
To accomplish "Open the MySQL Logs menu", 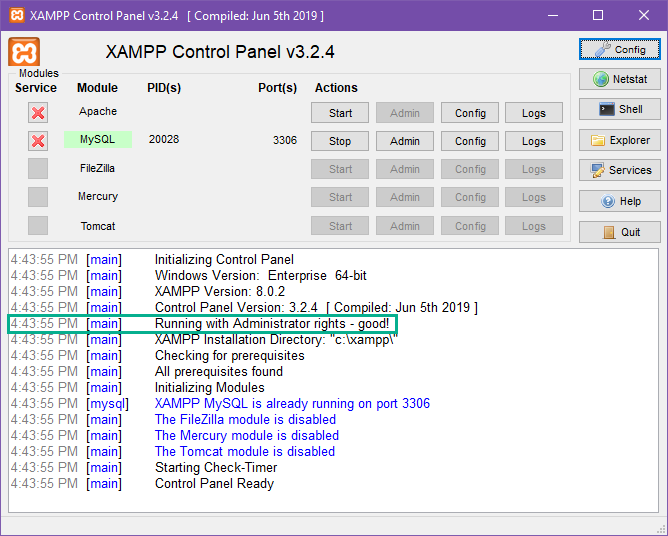I will pos(534,141).
